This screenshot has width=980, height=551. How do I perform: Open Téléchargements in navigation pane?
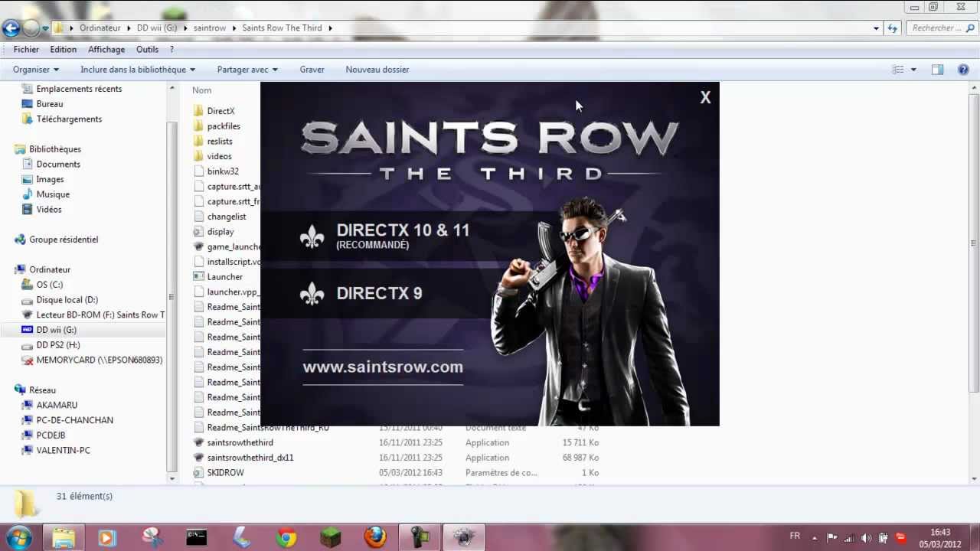(61, 119)
